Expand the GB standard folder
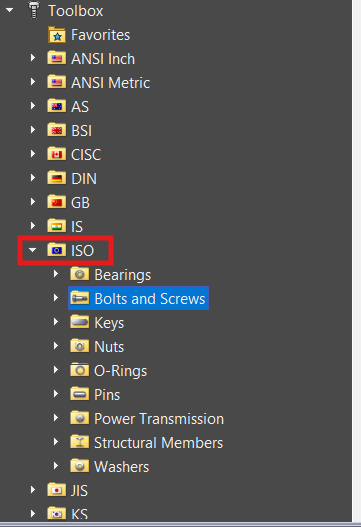Image resolution: width=361 pixels, height=527 pixels. 33,202
